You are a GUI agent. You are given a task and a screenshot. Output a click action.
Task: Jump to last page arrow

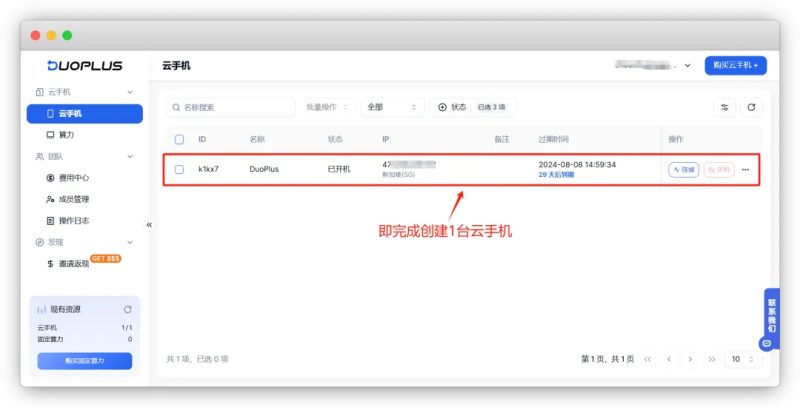(712, 359)
